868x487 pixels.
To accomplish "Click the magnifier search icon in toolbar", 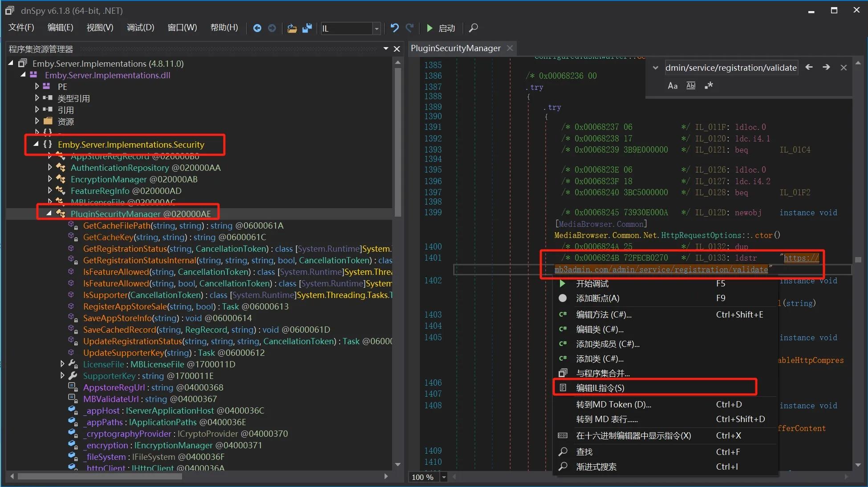I will tap(473, 28).
